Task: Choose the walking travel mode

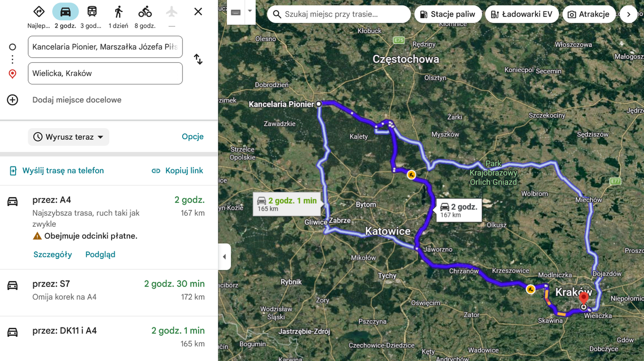Action: click(x=118, y=12)
